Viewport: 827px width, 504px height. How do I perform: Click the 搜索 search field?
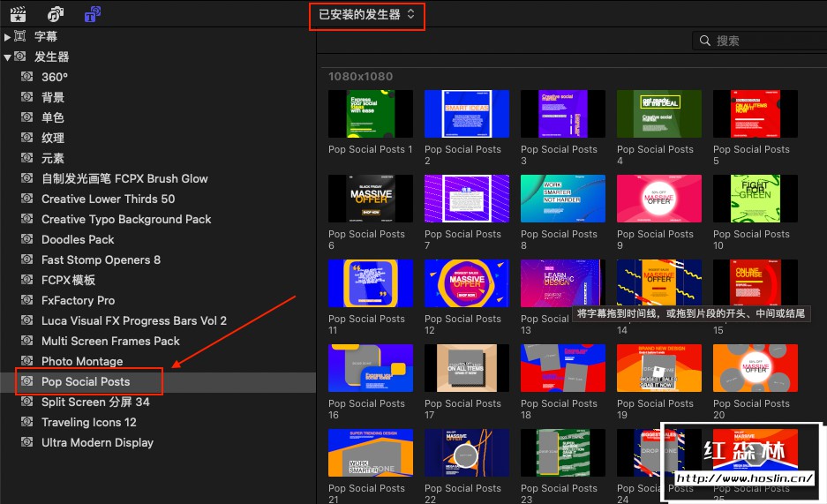point(760,41)
